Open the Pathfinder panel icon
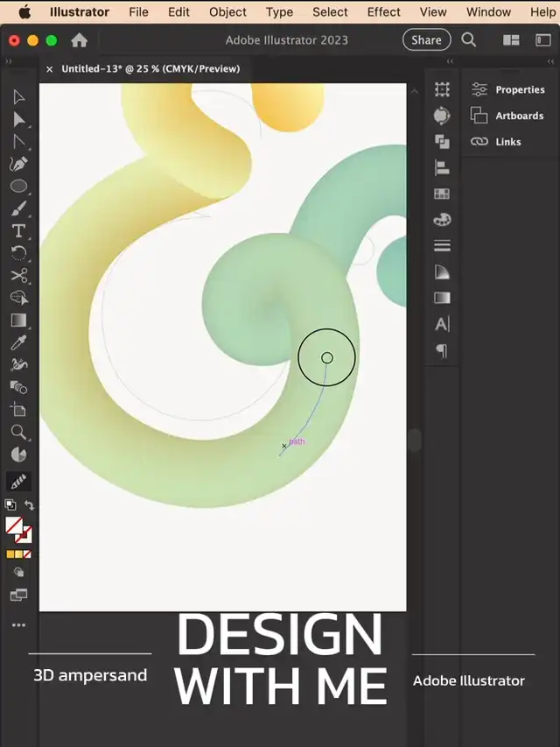 (442, 142)
